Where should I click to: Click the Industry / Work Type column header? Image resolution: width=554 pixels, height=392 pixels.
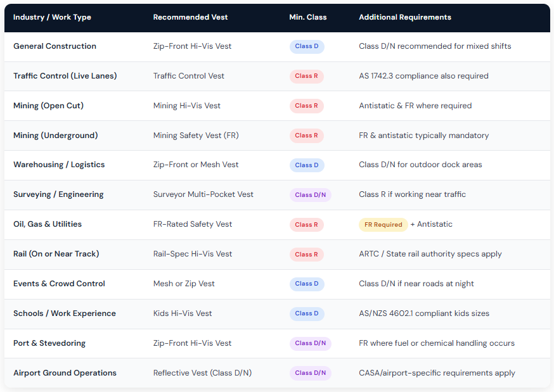click(x=52, y=17)
